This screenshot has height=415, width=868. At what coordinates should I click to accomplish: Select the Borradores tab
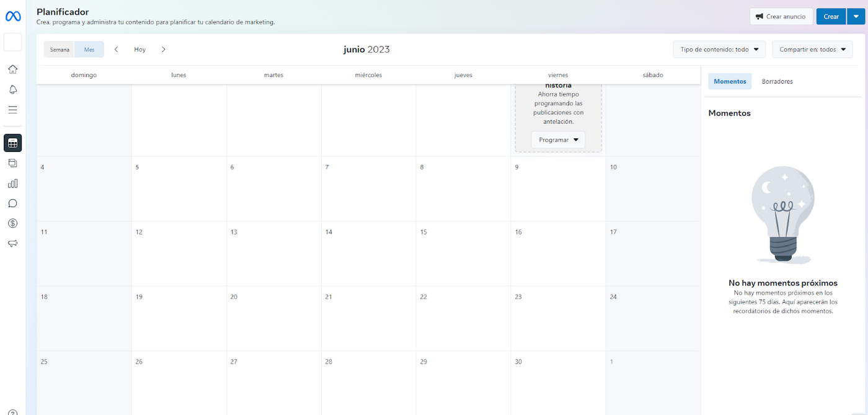[777, 81]
